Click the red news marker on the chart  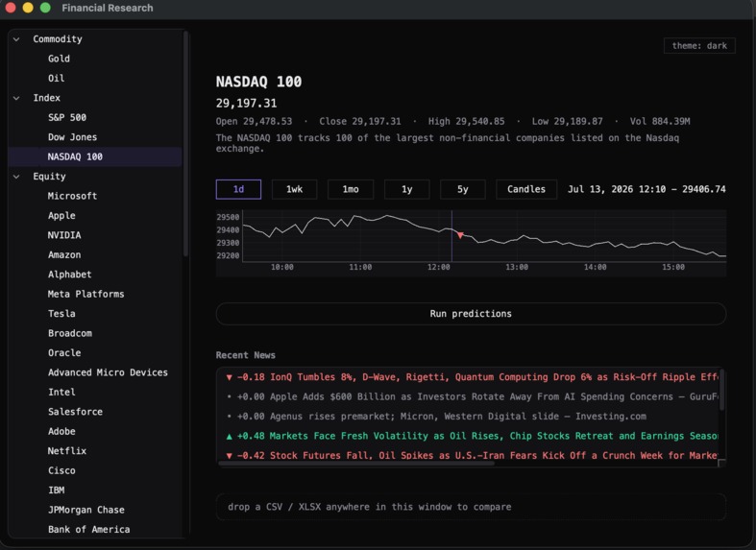tap(460, 235)
